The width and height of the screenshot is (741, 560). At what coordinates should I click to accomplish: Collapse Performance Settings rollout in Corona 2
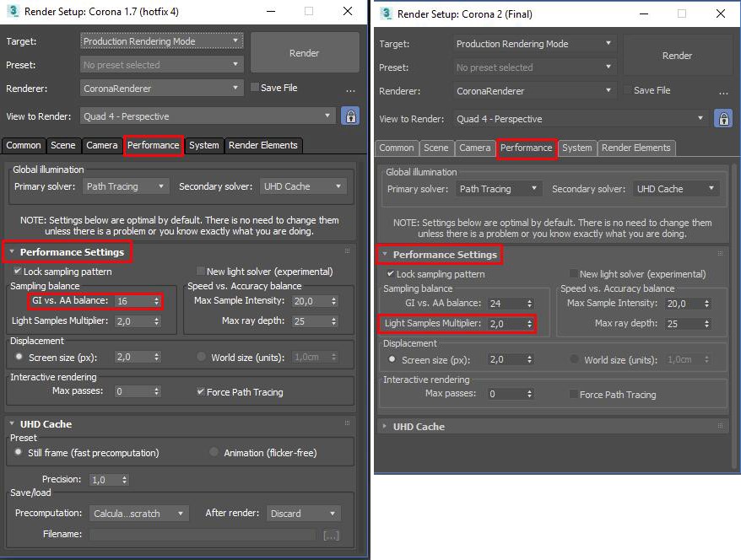385,254
